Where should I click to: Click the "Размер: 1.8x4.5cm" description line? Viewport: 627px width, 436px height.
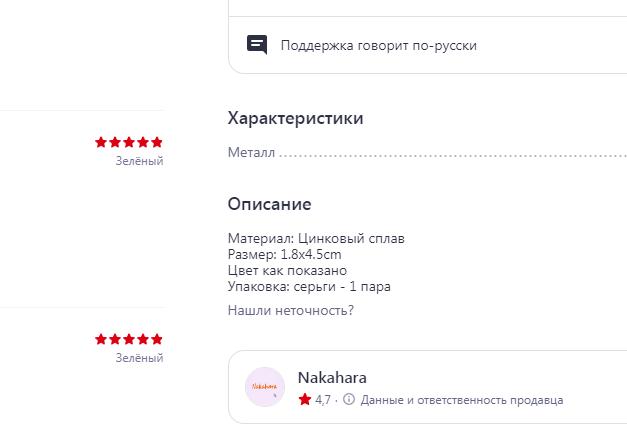point(284,255)
